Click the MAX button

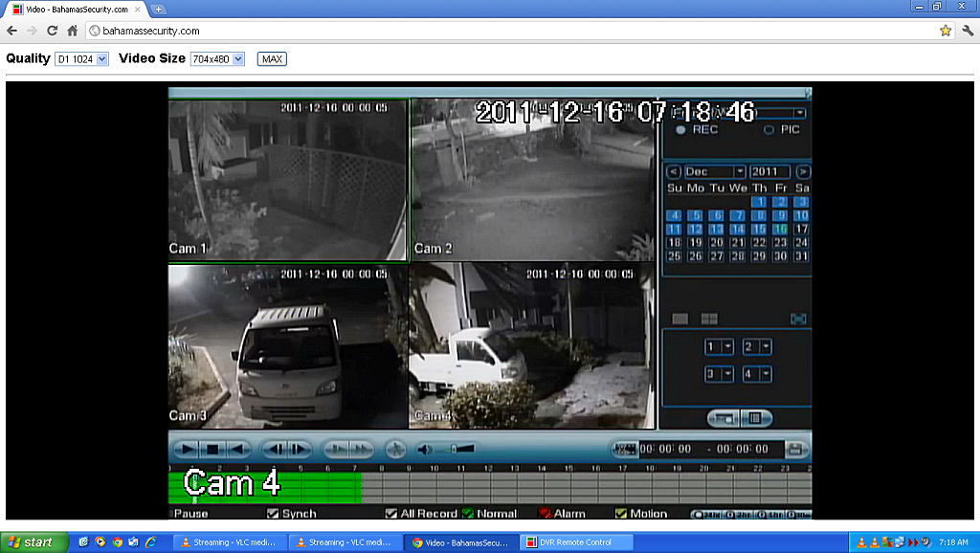click(272, 58)
